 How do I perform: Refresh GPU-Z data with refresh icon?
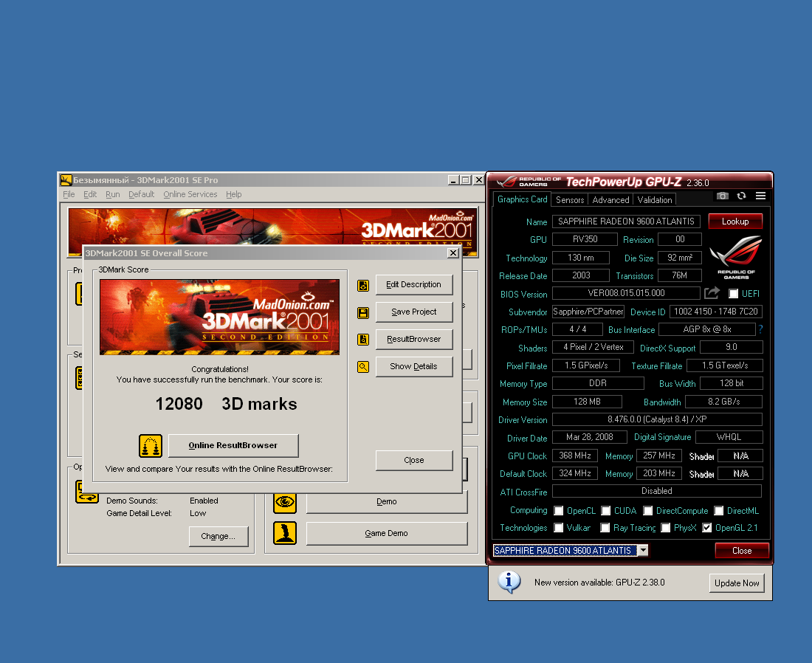(742, 196)
